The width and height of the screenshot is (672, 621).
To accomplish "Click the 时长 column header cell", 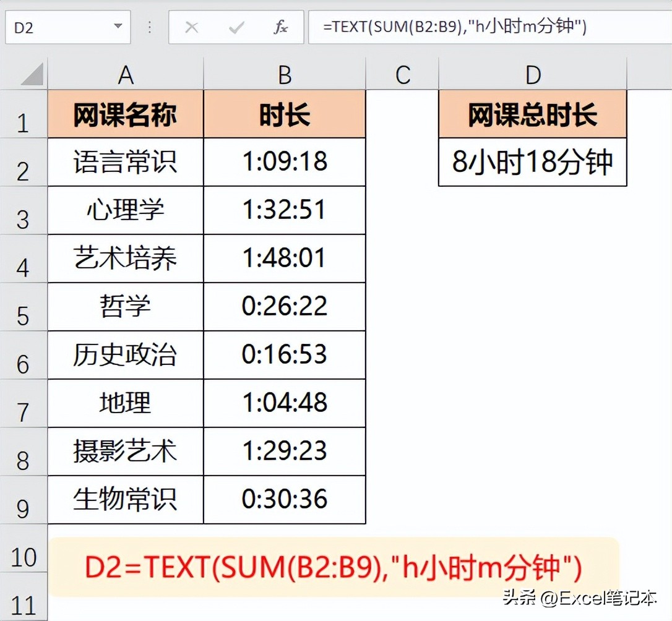I will pyautogui.click(x=284, y=115).
